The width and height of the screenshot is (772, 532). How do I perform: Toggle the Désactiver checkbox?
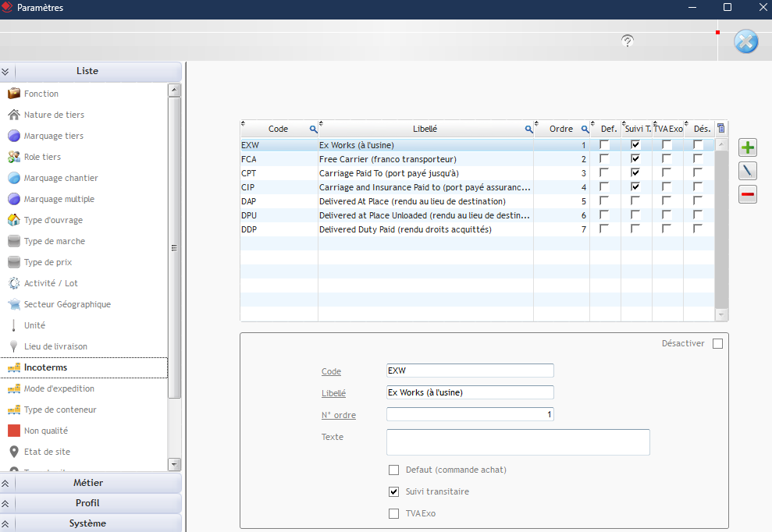tap(717, 343)
